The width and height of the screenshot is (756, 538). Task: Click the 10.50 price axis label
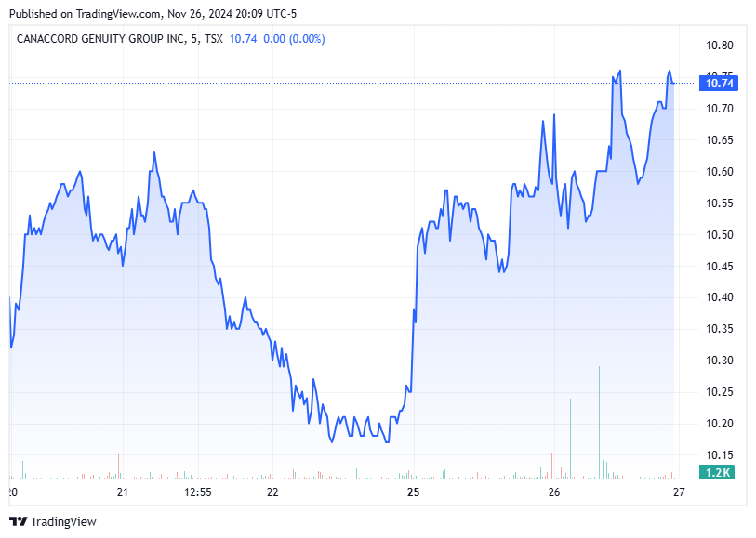tap(719, 234)
